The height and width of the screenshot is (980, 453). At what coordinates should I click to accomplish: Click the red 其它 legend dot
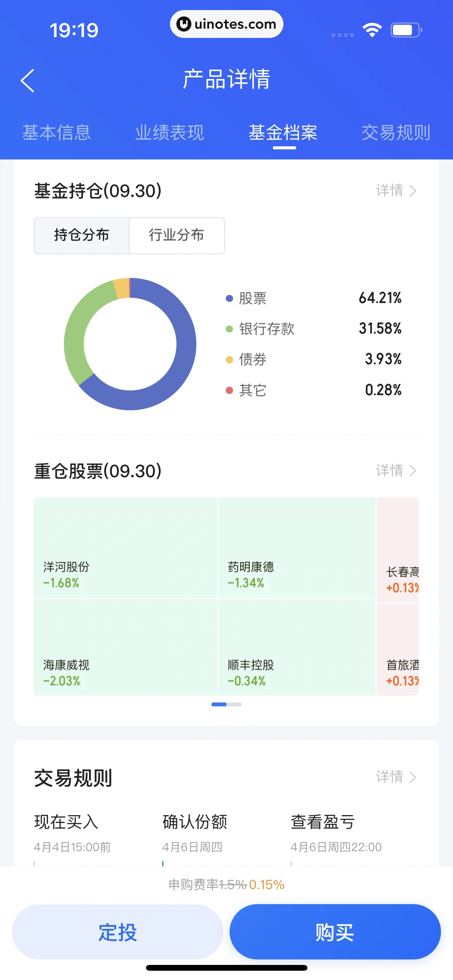point(229,390)
